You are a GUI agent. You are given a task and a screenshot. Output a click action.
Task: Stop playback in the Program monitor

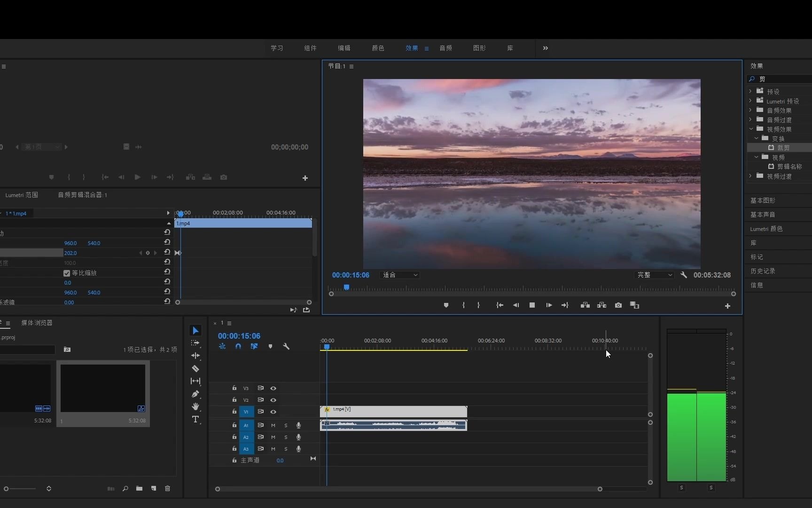click(x=532, y=305)
